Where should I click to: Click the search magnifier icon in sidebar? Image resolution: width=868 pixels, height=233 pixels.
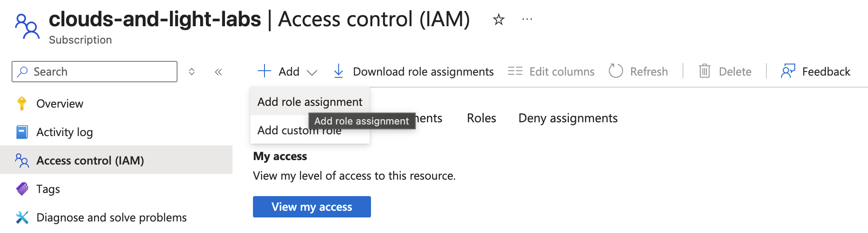click(x=23, y=72)
